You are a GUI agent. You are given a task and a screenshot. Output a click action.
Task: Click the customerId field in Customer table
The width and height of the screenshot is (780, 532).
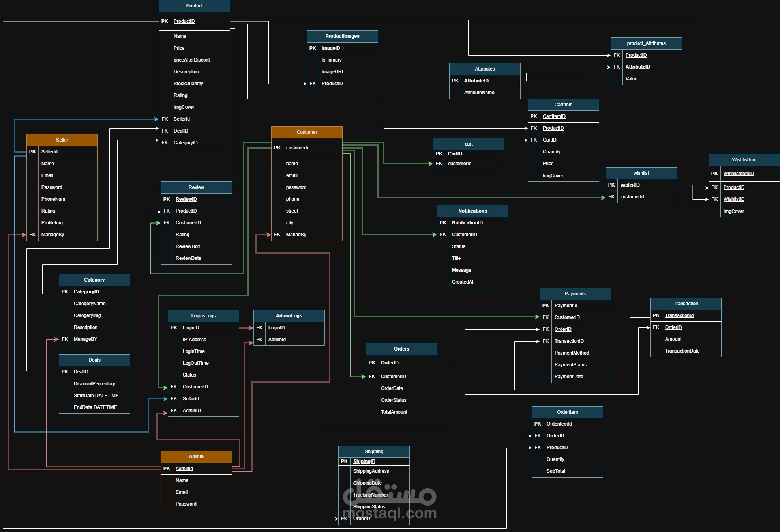[298, 148]
